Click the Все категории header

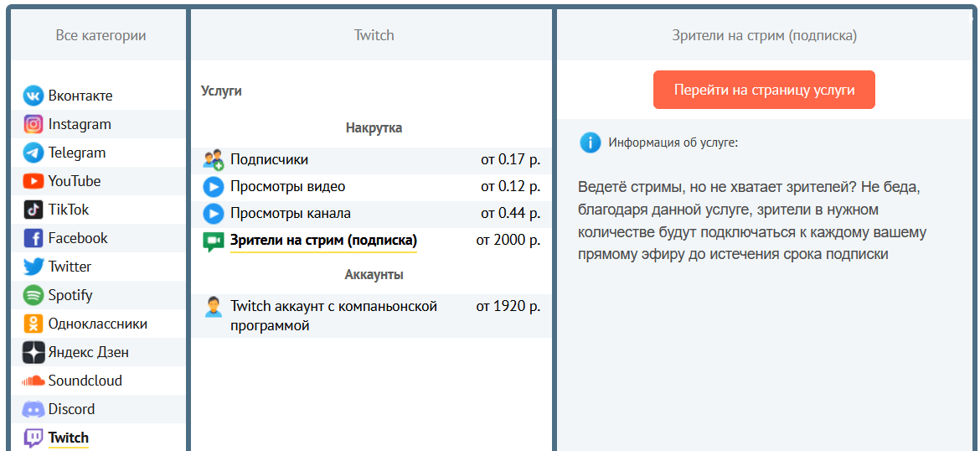click(x=101, y=36)
